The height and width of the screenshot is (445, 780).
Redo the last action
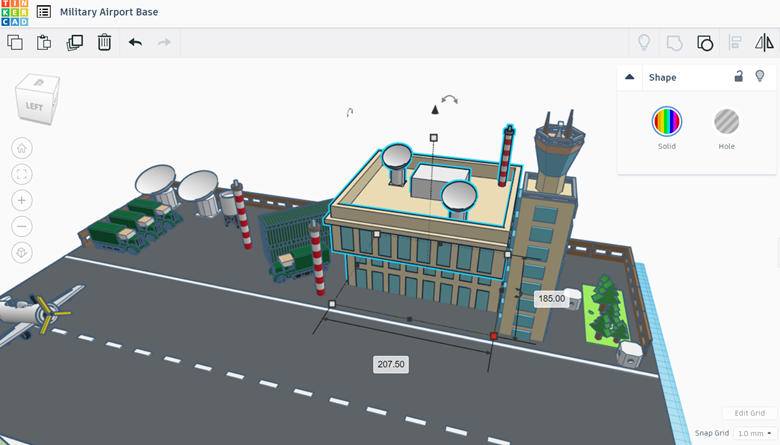(x=164, y=42)
